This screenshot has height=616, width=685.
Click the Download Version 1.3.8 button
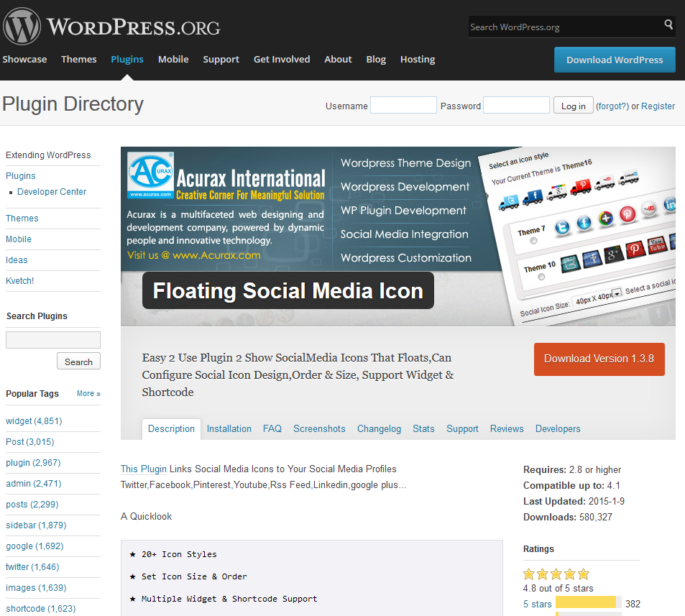[599, 359]
